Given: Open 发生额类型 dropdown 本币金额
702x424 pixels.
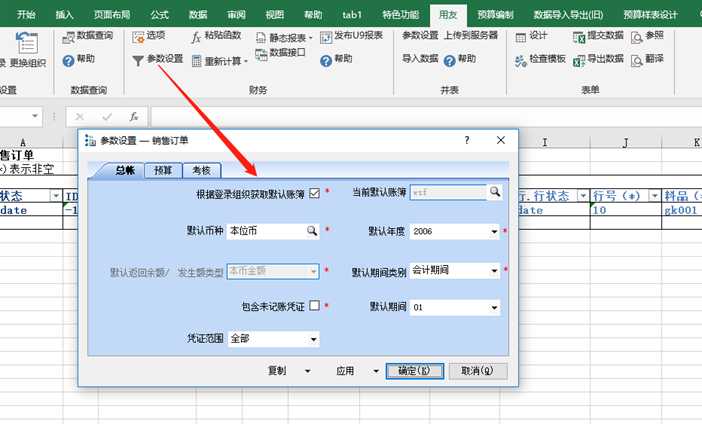Looking at the screenshot, I should (313, 271).
